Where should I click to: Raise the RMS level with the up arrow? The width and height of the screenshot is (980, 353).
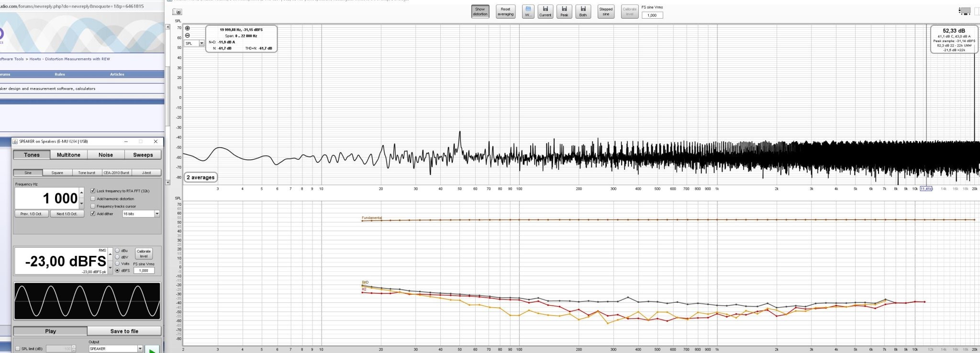(111, 254)
